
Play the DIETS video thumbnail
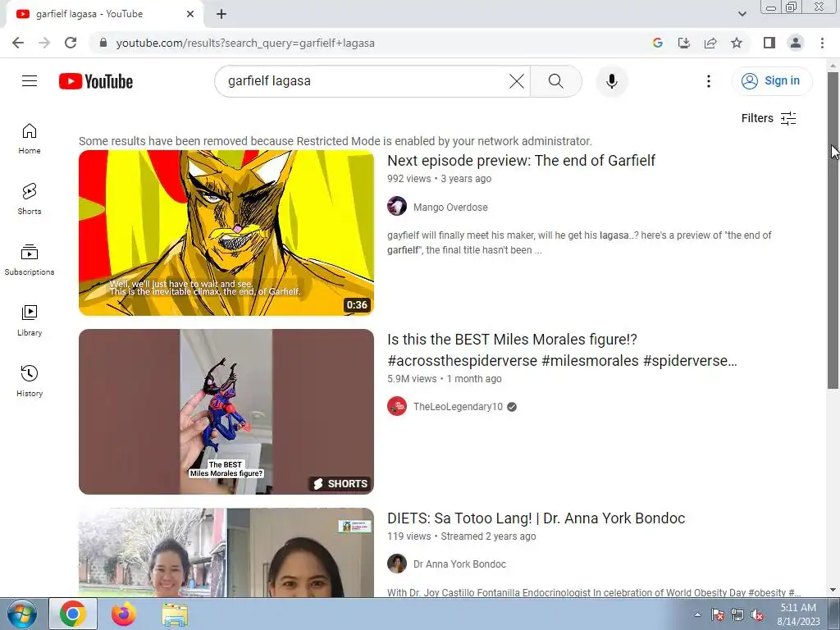tap(226, 552)
